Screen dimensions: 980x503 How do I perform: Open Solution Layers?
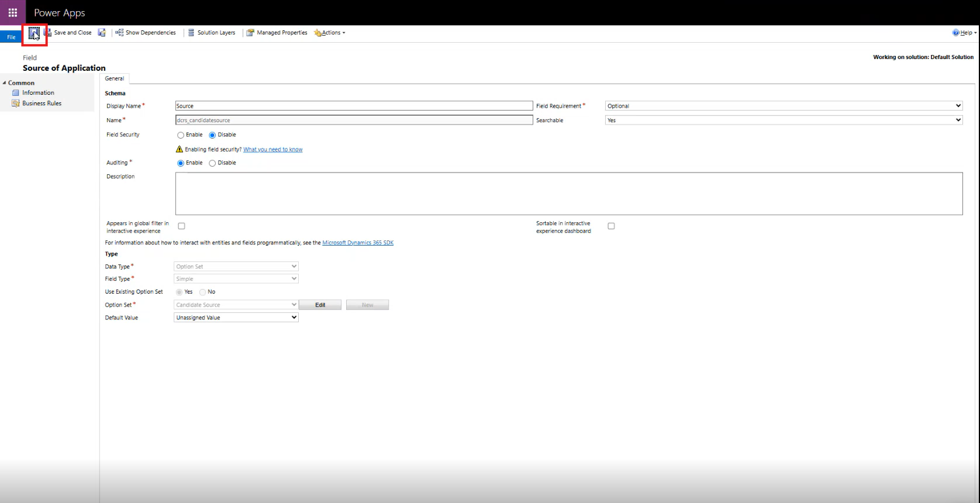tap(212, 33)
